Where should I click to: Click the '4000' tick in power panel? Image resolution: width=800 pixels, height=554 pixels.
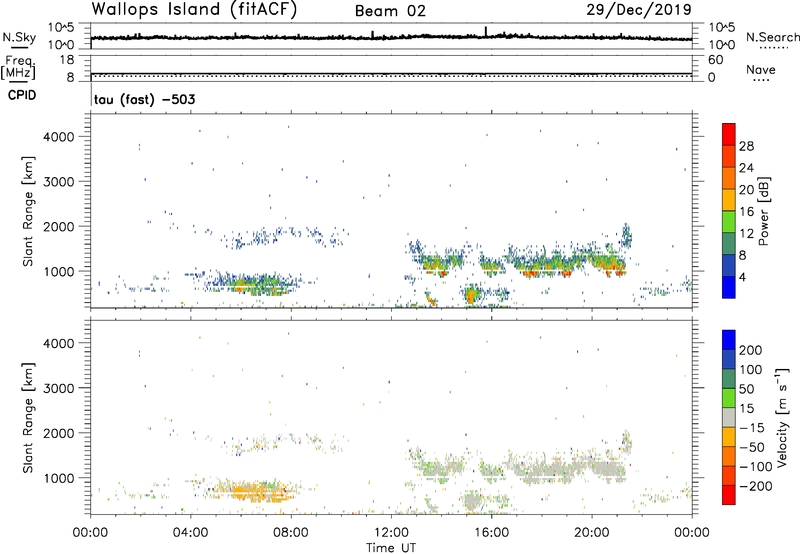pyautogui.click(x=59, y=137)
